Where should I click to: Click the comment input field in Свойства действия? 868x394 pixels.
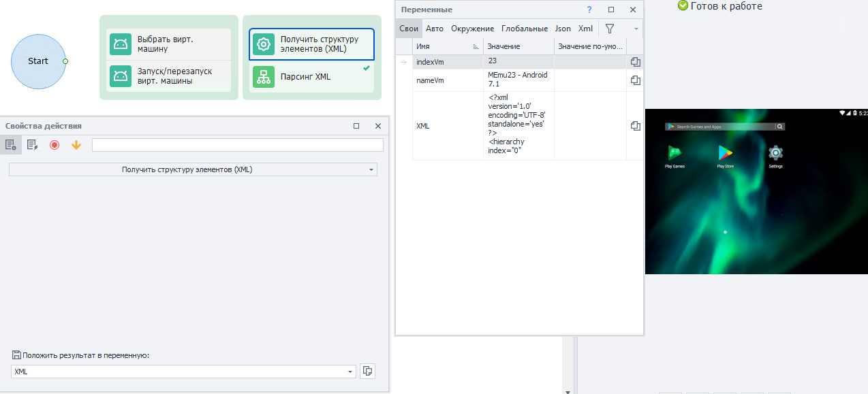238,145
